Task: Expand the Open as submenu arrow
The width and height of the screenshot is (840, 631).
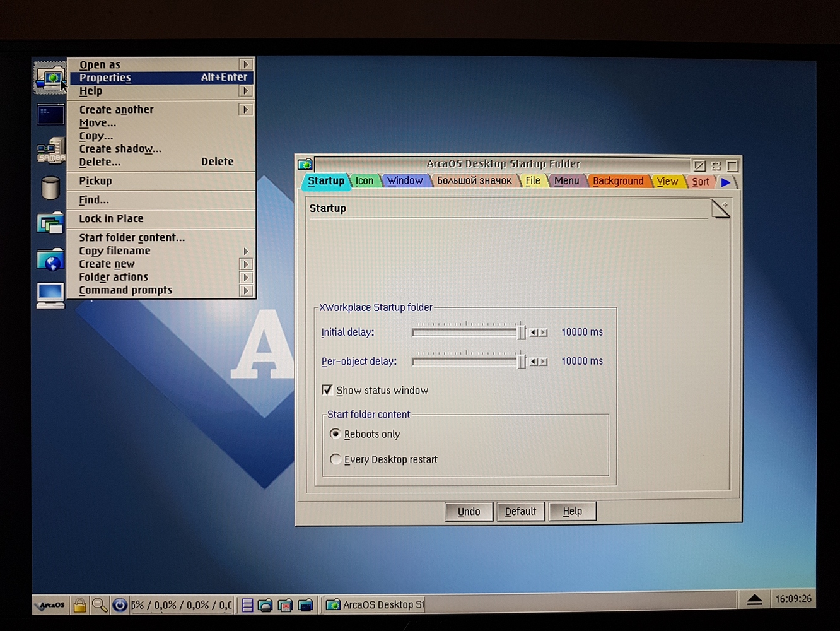Action: pyautogui.click(x=246, y=64)
